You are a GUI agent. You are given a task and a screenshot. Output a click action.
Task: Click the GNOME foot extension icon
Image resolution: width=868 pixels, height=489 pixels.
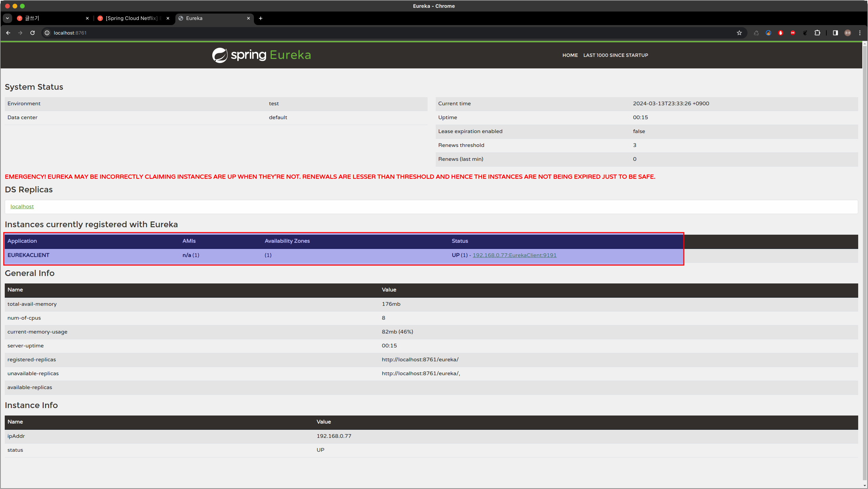[x=805, y=33]
